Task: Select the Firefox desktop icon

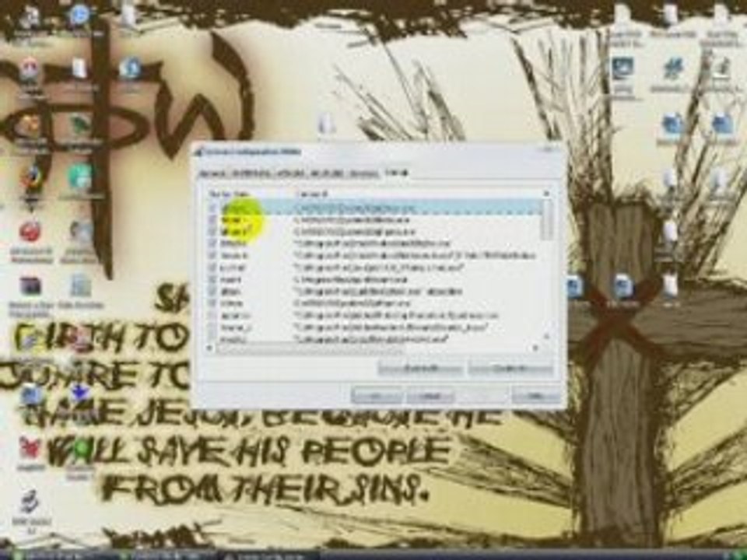Action: coord(31,179)
